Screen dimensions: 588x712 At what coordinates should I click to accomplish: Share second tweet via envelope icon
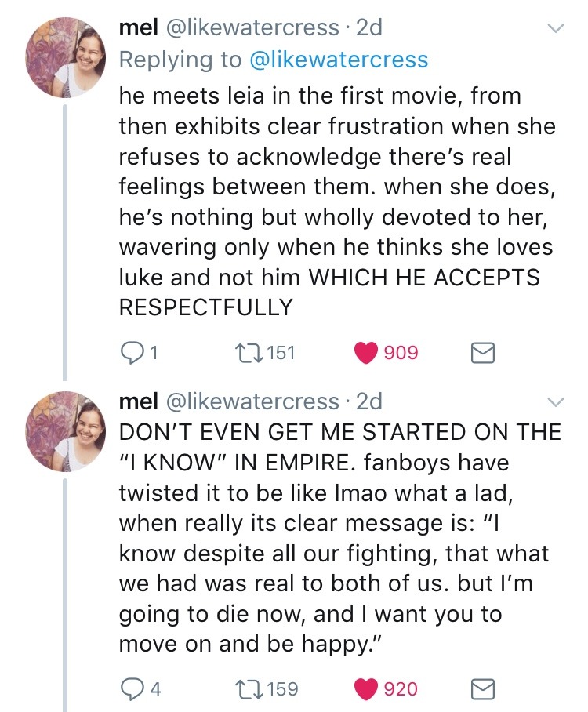(x=481, y=689)
